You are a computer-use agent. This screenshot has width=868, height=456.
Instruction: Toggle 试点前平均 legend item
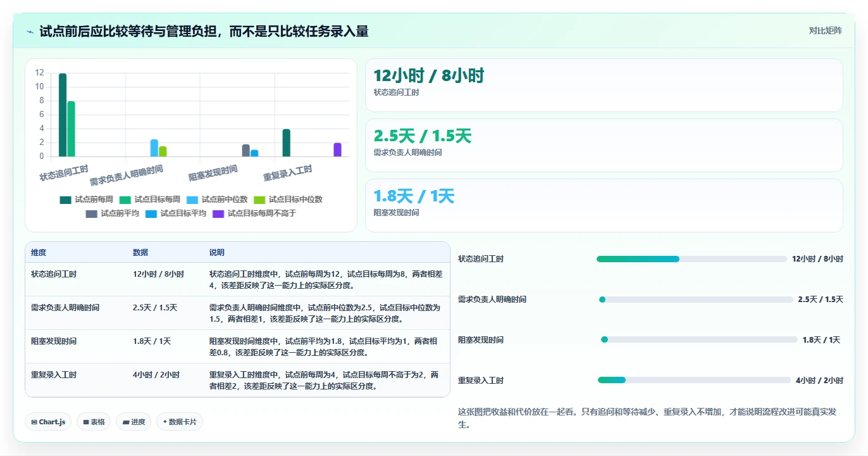113,213
